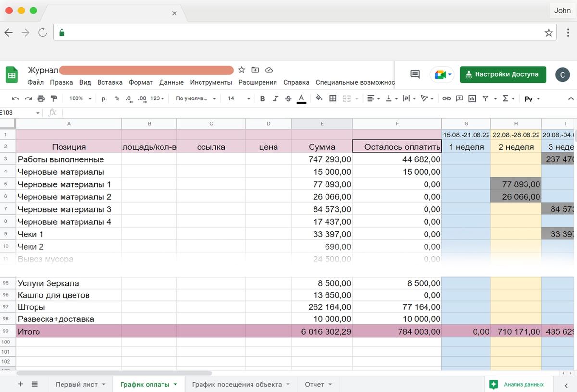Open the Файл menu

click(36, 82)
